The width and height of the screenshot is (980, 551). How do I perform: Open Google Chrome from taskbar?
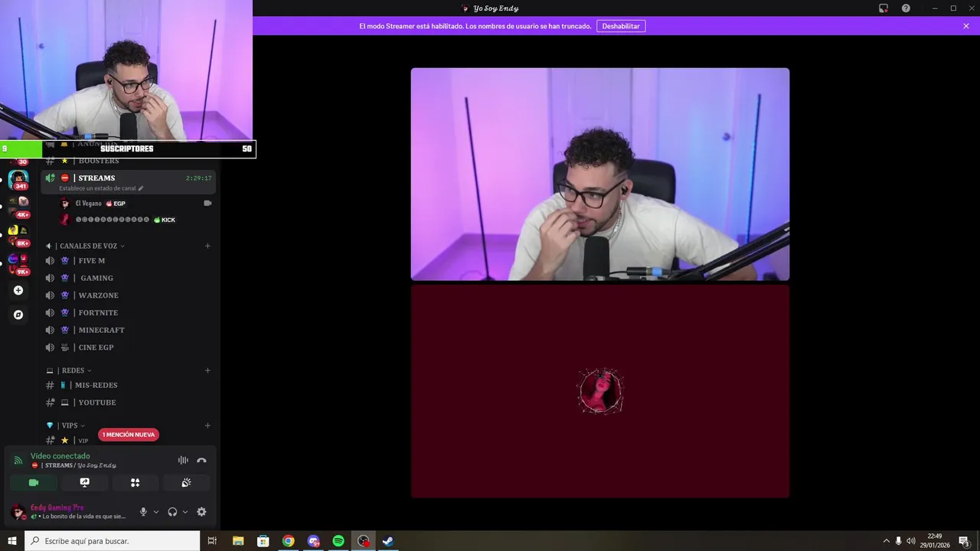(288, 541)
